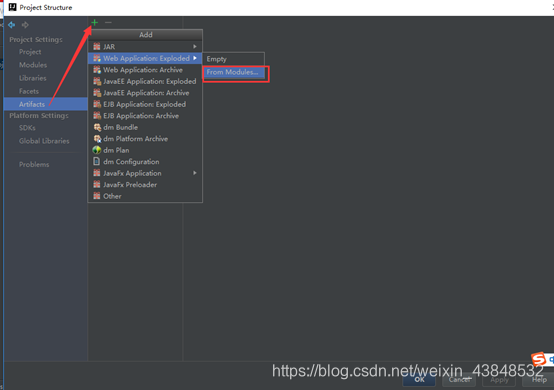Click the green plus Add artifact icon
This screenshot has height=390, width=554.
[94, 23]
